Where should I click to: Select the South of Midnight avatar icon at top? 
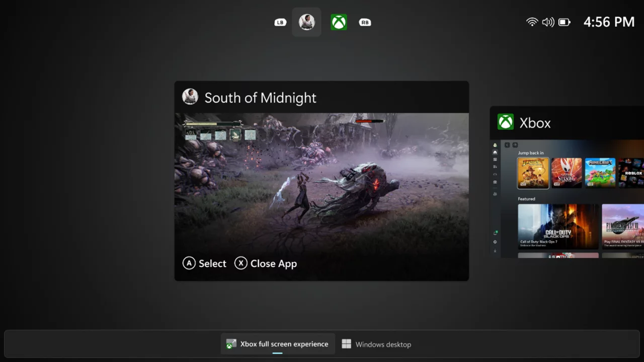click(x=306, y=22)
